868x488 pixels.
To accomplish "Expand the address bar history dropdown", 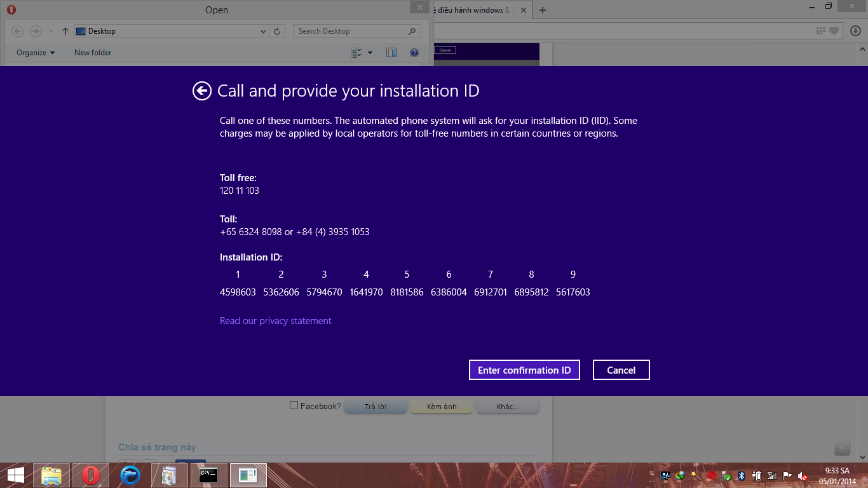I will pyautogui.click(x=264, y=31).
